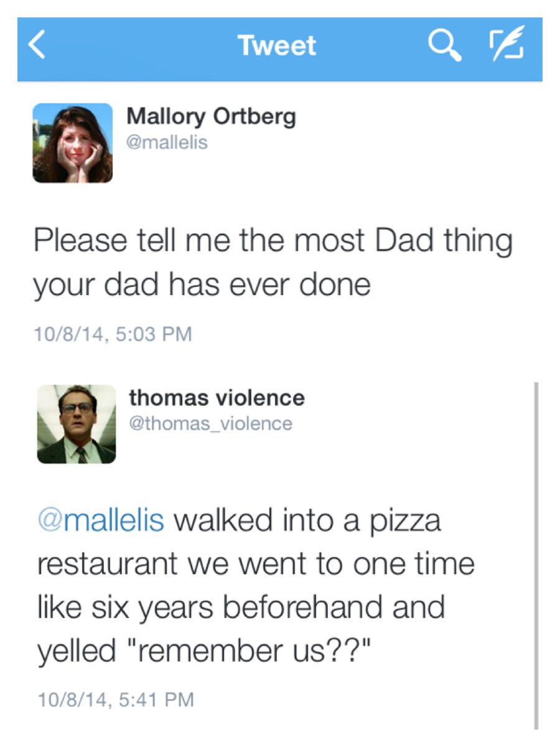Viewport: 560px width, 747px height.
Task: Follow the blue @mallelis mention in reply
Action: [101, 520]
